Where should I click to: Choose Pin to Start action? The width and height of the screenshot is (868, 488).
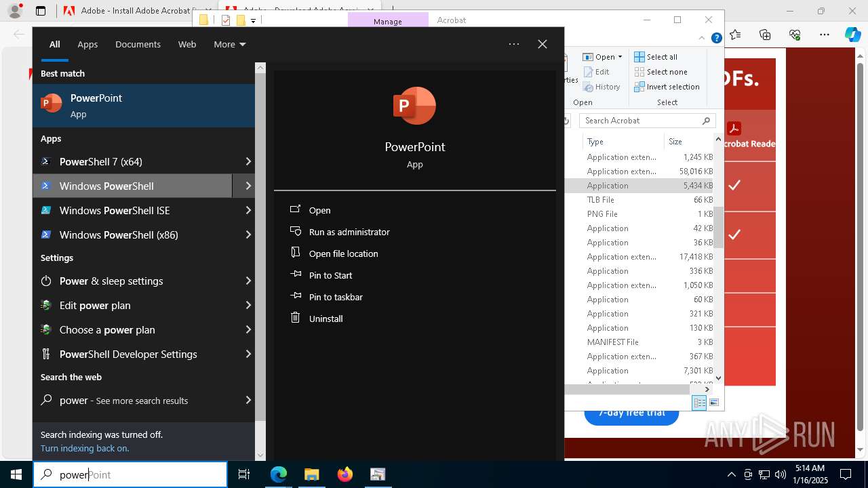coord(330,275)
